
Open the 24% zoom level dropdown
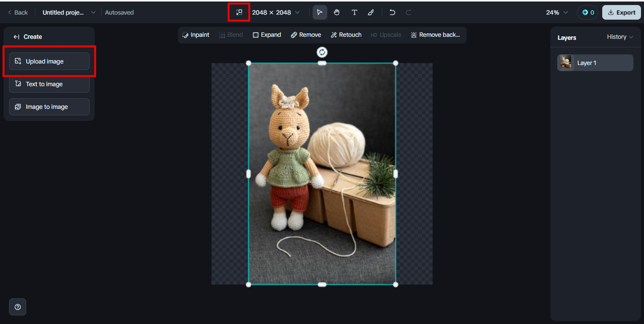pos(557,13)
